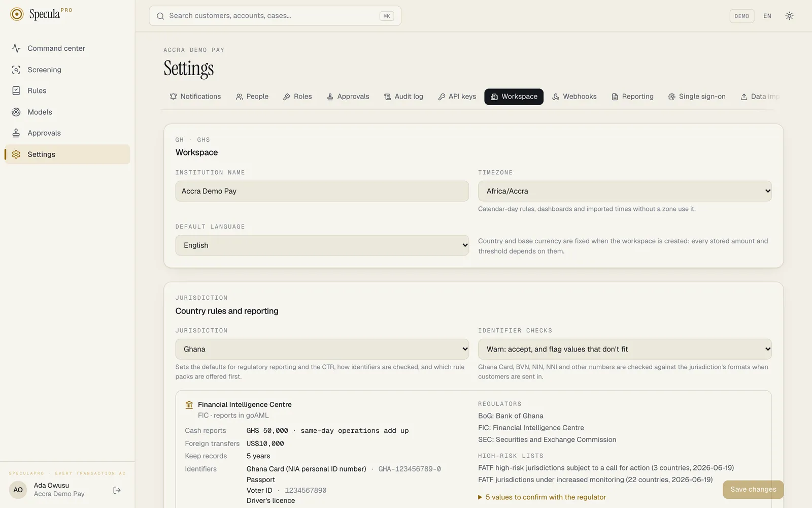Open the API keys tab
The height and width of the screenshot is (508, 812).
pos(457,97)
